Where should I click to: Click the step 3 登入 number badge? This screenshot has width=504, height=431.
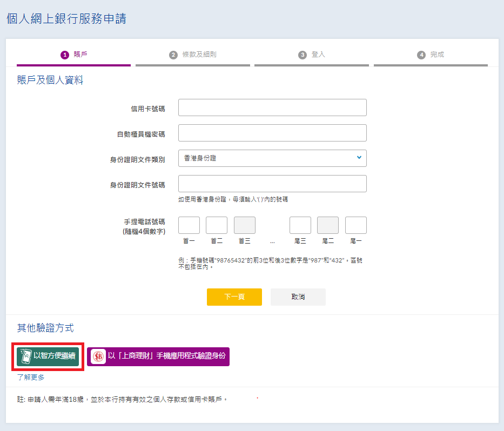click(303, 55)
